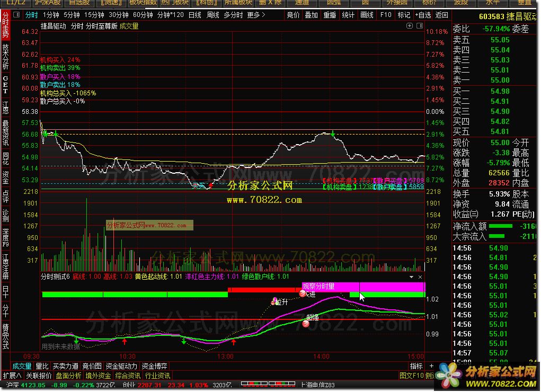Viewport: 541px width, 392px height.
Task: Switch to 分时 period
Action: click(31, 15)
